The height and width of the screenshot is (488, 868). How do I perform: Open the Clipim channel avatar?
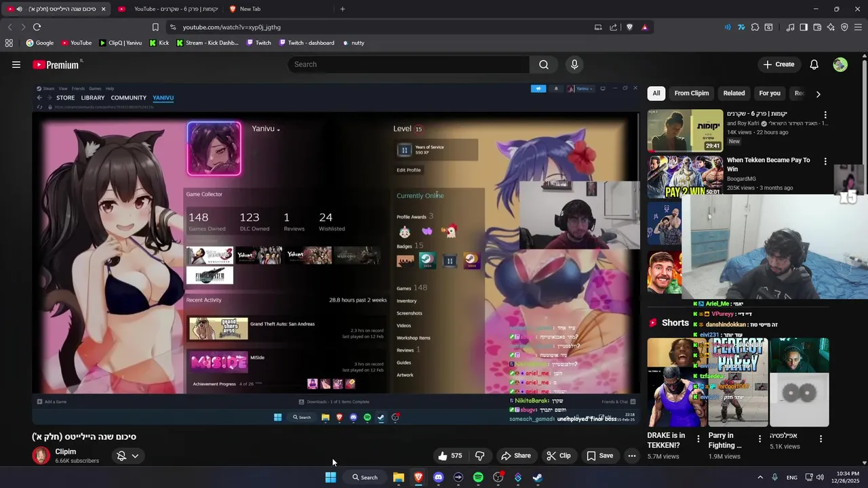click(x=41, y=455)
